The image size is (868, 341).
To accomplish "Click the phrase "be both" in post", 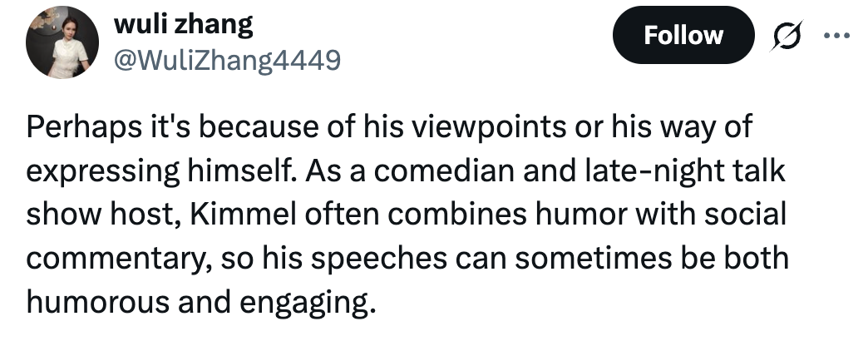I will (x=742, y=259).
